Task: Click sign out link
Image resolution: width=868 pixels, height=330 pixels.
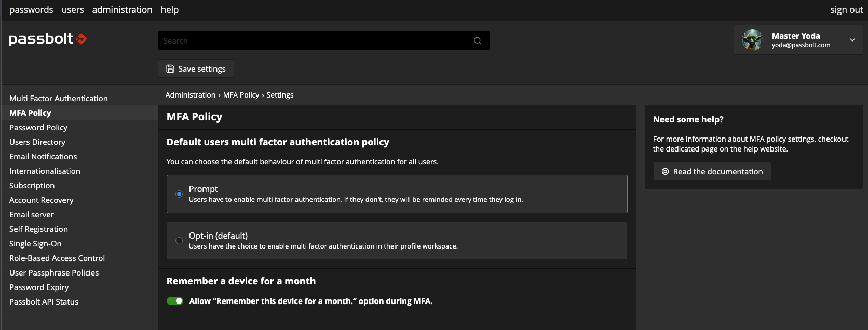Action: coord(846,10)
